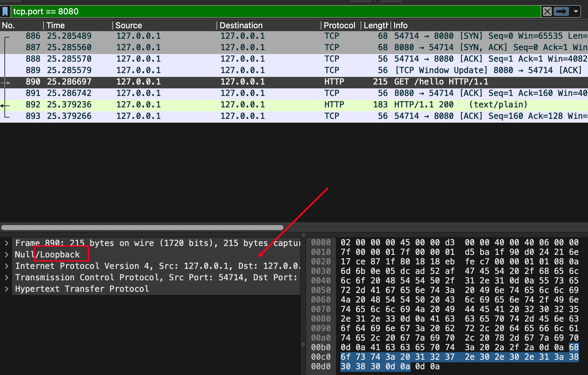Expand Hypertext Transfer Protocol details

pyautogui.click(x=6, y=289)
